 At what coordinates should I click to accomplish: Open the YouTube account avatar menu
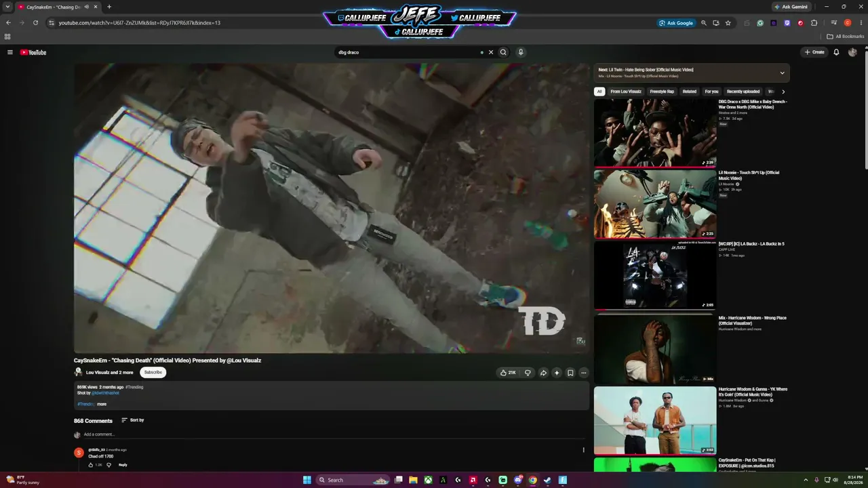(852, 52)
